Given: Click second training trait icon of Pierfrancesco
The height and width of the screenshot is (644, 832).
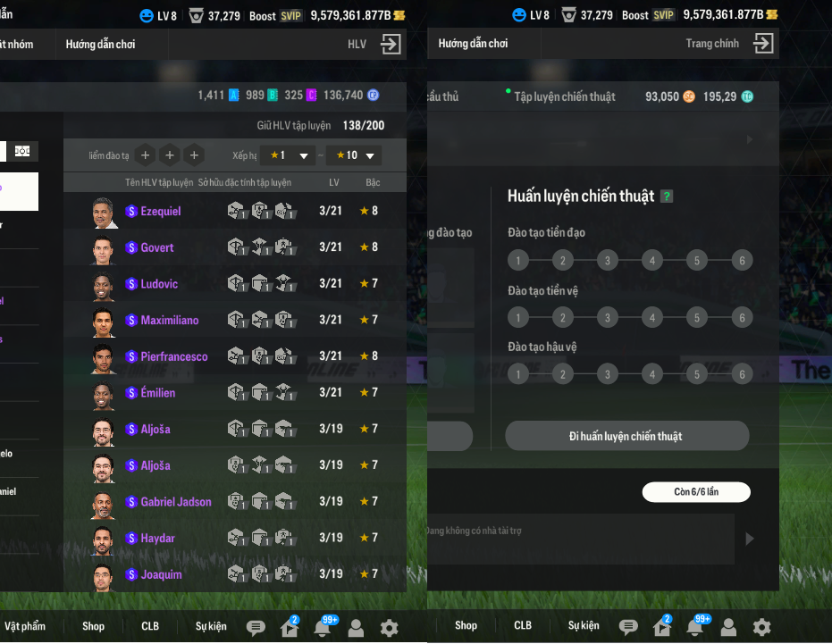Looking at the screenshot, I should [x=261, y=356].
